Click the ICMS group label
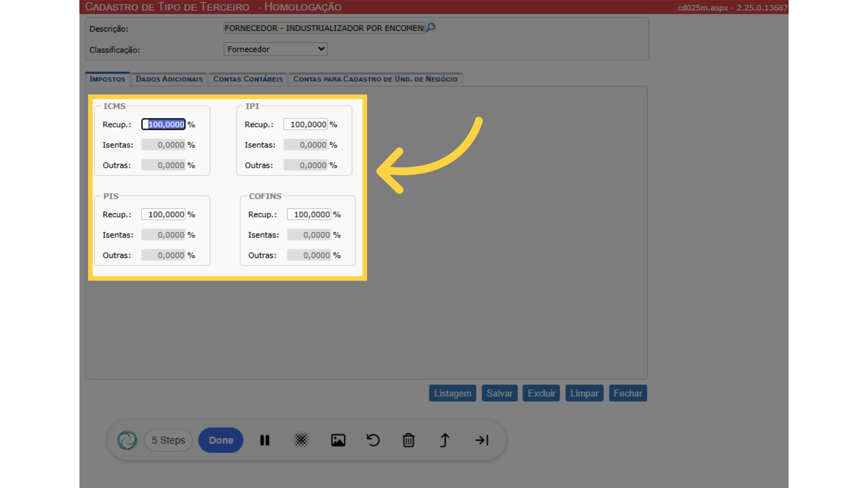This screenshot has width=868, height=488. 114,106
